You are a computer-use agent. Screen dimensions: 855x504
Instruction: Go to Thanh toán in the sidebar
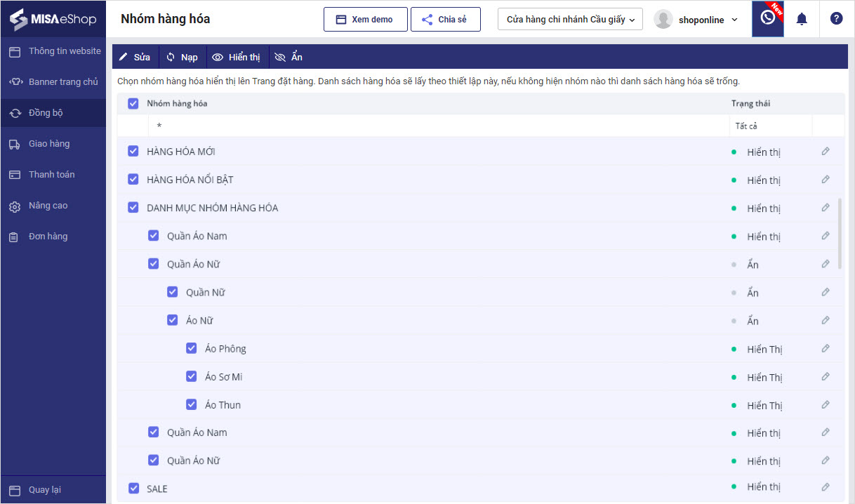point(51,175)
